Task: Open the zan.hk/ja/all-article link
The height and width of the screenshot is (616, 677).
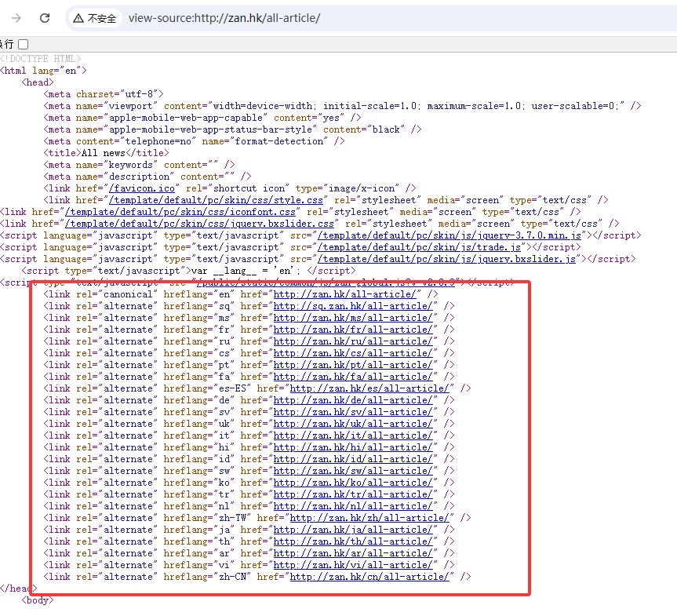Action: coord(353,530)
